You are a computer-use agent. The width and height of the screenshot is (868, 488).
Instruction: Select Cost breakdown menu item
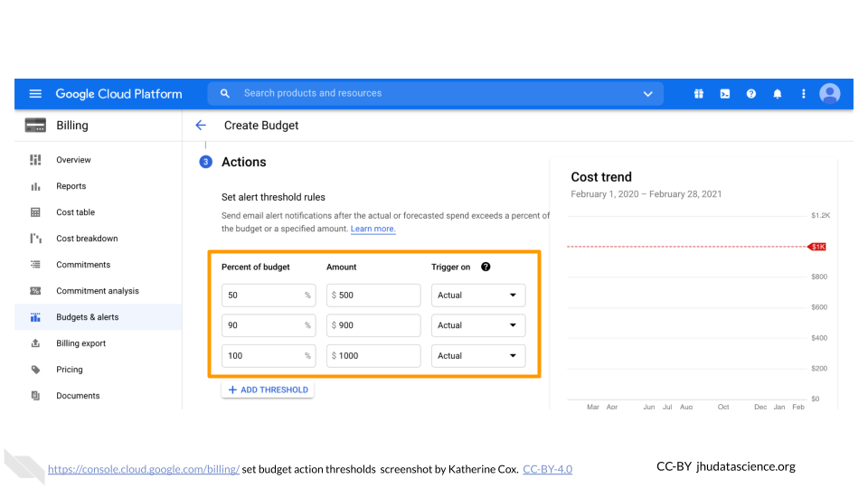pos(87,239)
